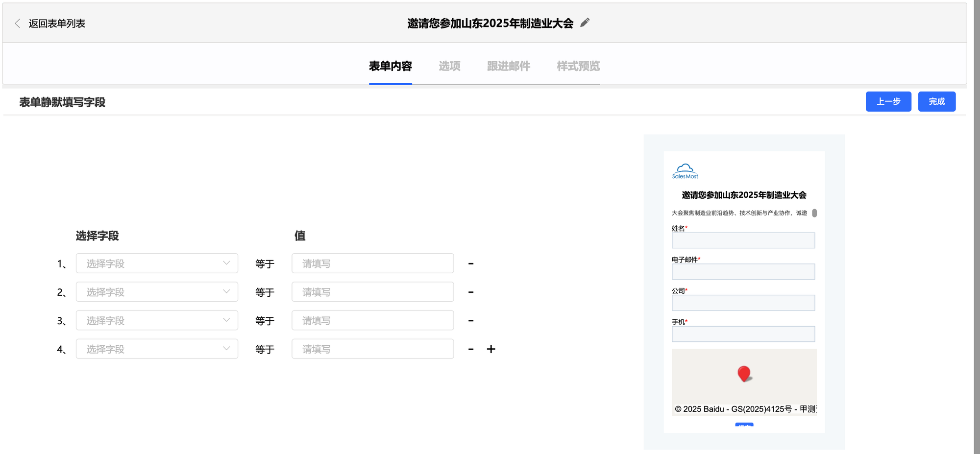The height and width of the screenshot is (454, 980).
Task: Click the back arrow to return to form list
Action: [x=18, y=24]
